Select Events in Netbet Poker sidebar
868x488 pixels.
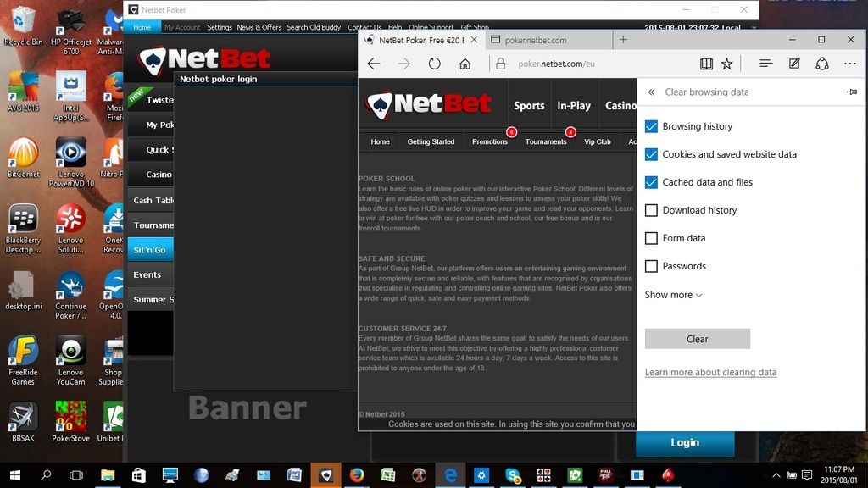pyautogui.click(x=151, y=274)
